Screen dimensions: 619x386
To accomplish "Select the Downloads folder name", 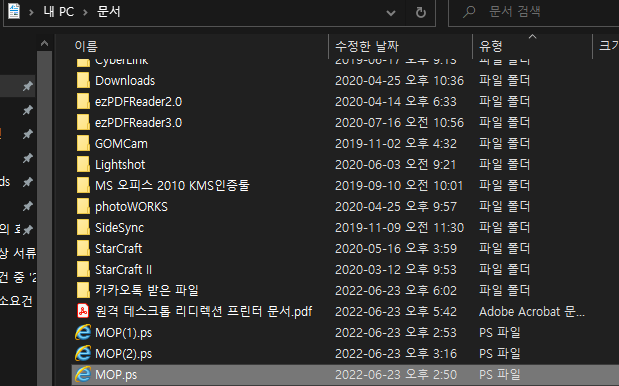I will 125,81.
